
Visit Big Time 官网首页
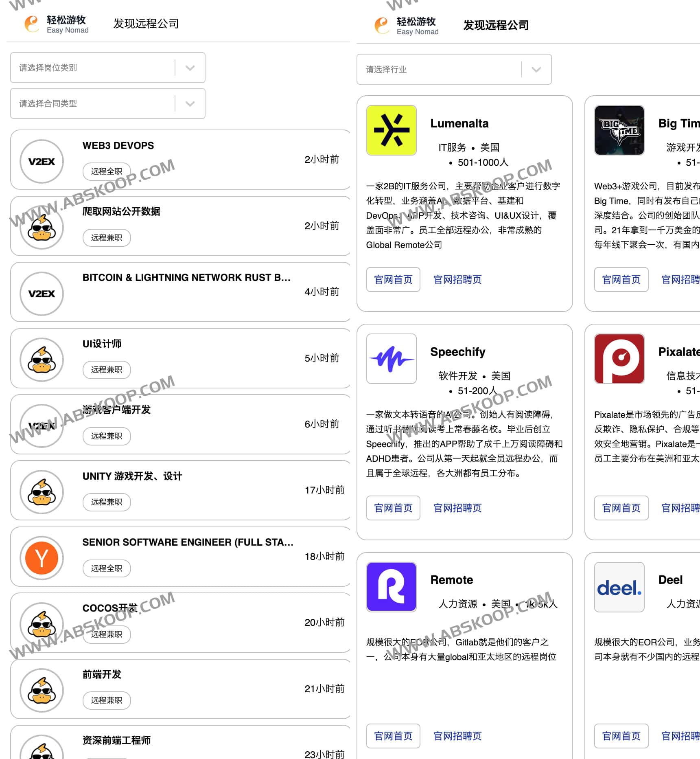(621, 280)
